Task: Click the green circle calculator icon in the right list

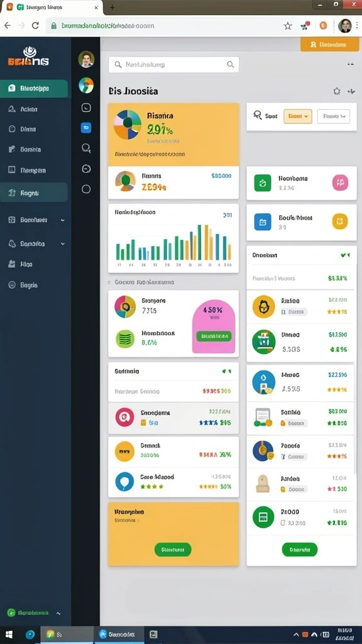Action: (x=263, y=517)
